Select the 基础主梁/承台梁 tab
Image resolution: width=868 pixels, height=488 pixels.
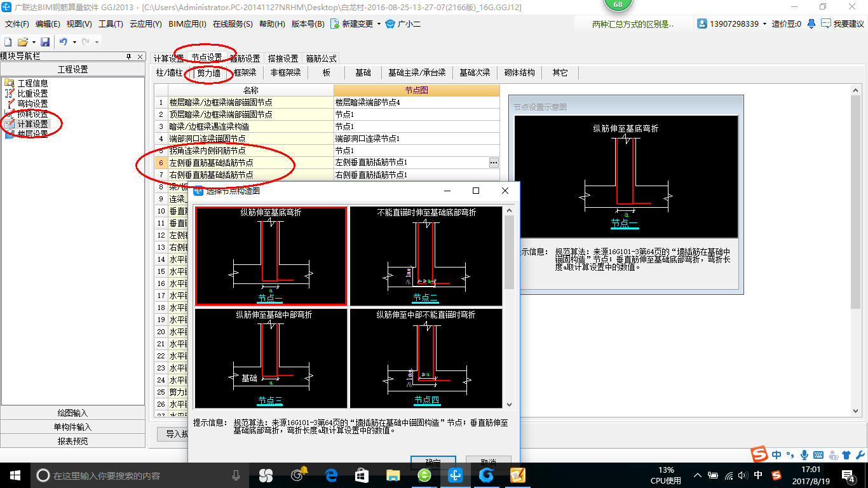[417, 73]
